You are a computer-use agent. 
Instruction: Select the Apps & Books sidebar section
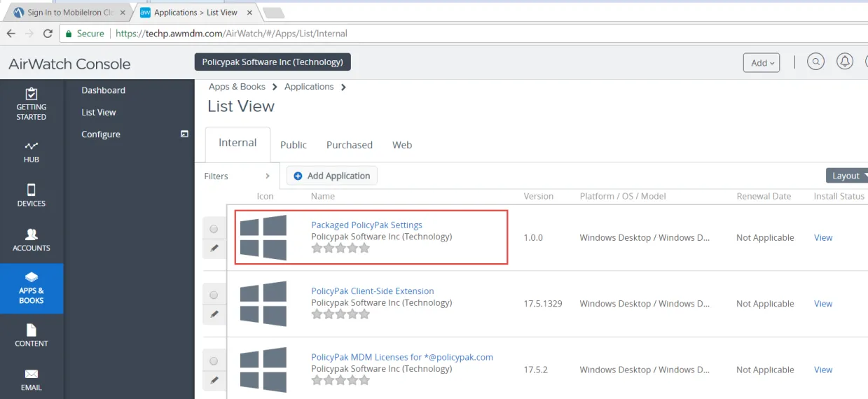click(x=32, y=288)
